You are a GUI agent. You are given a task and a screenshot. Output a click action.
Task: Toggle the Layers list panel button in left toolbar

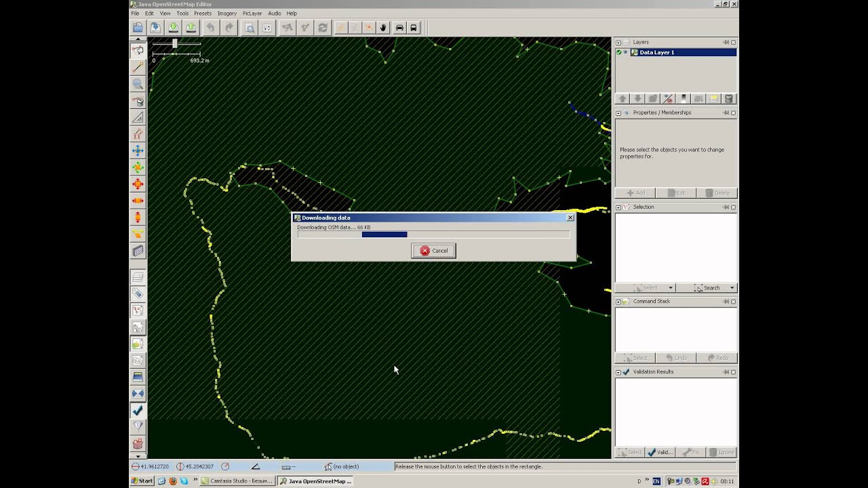(138, 277)
